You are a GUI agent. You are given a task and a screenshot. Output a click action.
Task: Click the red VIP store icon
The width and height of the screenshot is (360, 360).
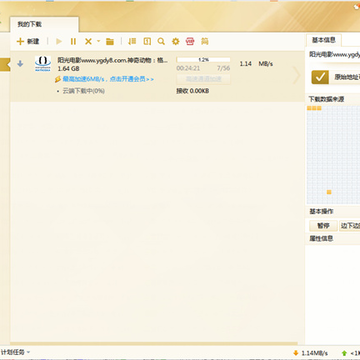190,41
